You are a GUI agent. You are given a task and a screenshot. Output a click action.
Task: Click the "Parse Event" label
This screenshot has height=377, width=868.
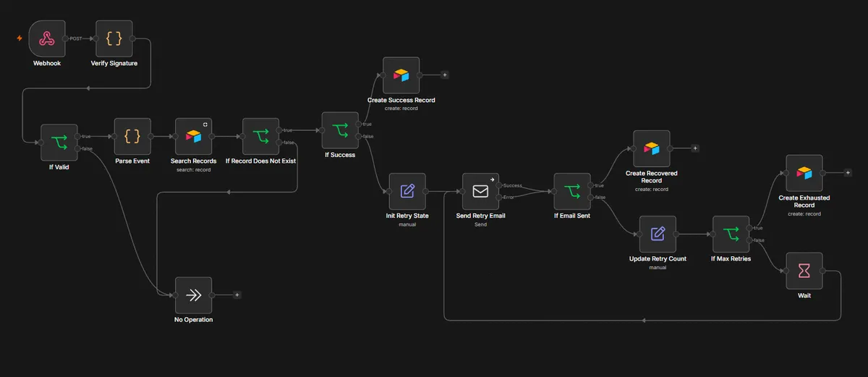click(132, 161)
